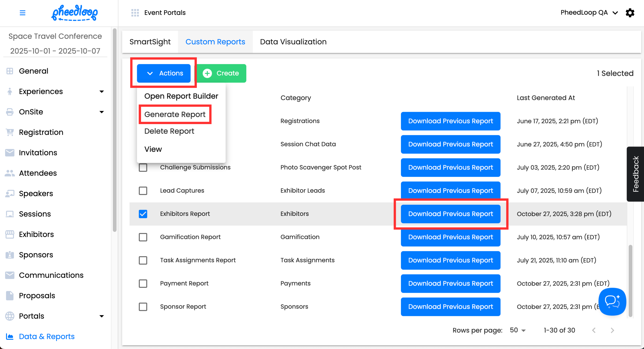Select the Payment Report checkbox
The height and width of the screenshot is (349, 644).
point(143,283)
